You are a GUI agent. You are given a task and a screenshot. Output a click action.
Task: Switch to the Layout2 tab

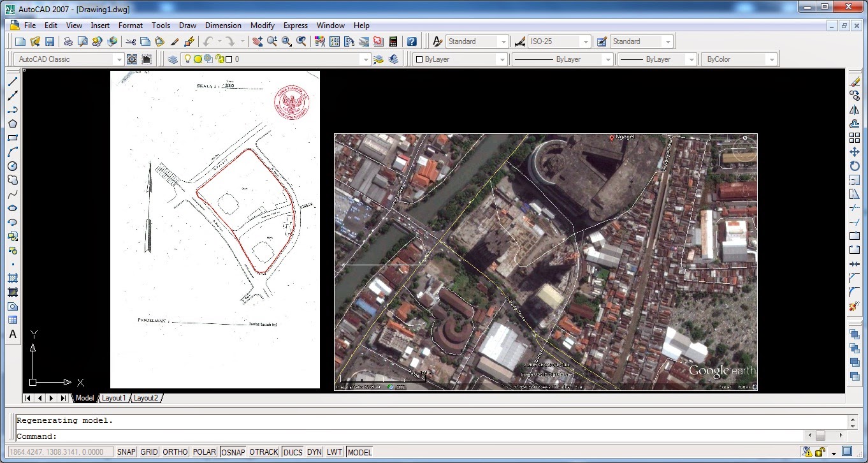click(x=146, y=398)
